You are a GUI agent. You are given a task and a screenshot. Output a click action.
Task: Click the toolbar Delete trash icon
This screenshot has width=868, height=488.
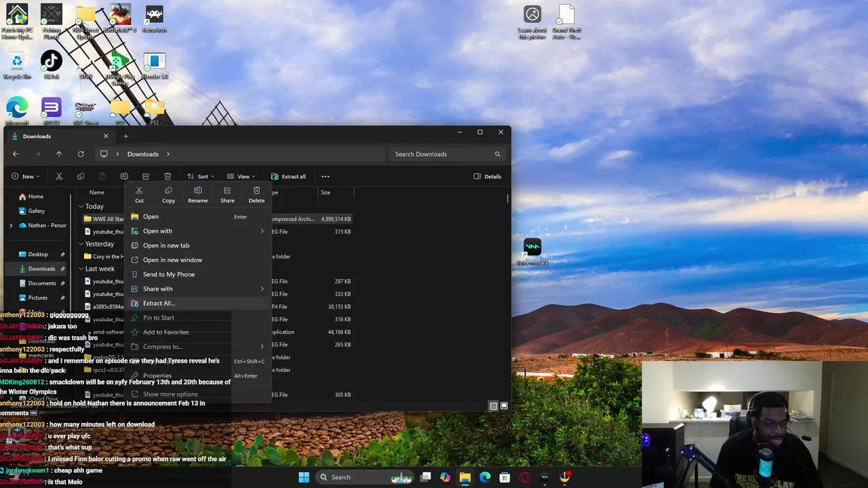click(x=167, y=176)
